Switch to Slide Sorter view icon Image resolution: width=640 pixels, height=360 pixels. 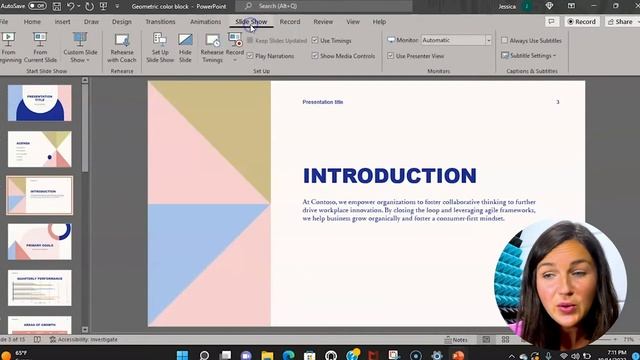pyautogui.click(x=505, y=340)
